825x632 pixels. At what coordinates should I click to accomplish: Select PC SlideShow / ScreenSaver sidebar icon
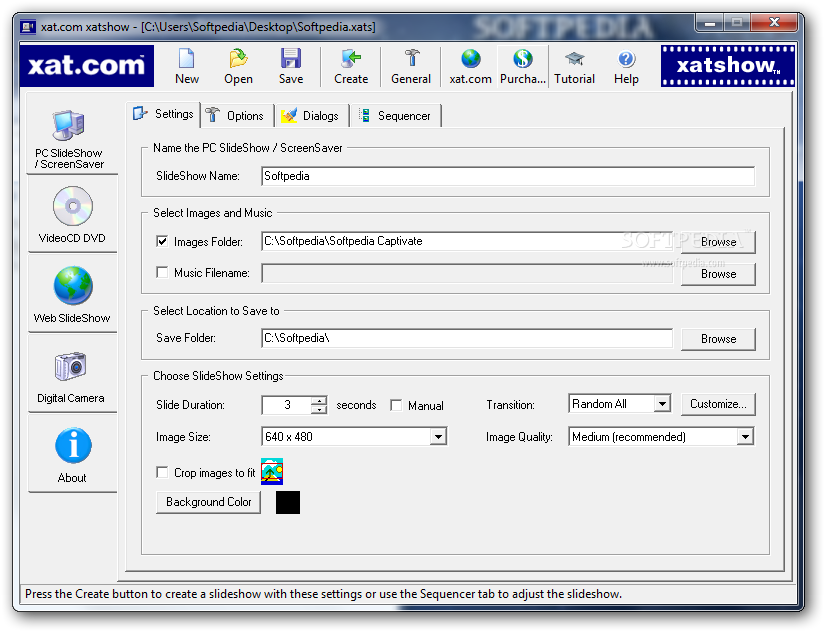coord(69,125)
